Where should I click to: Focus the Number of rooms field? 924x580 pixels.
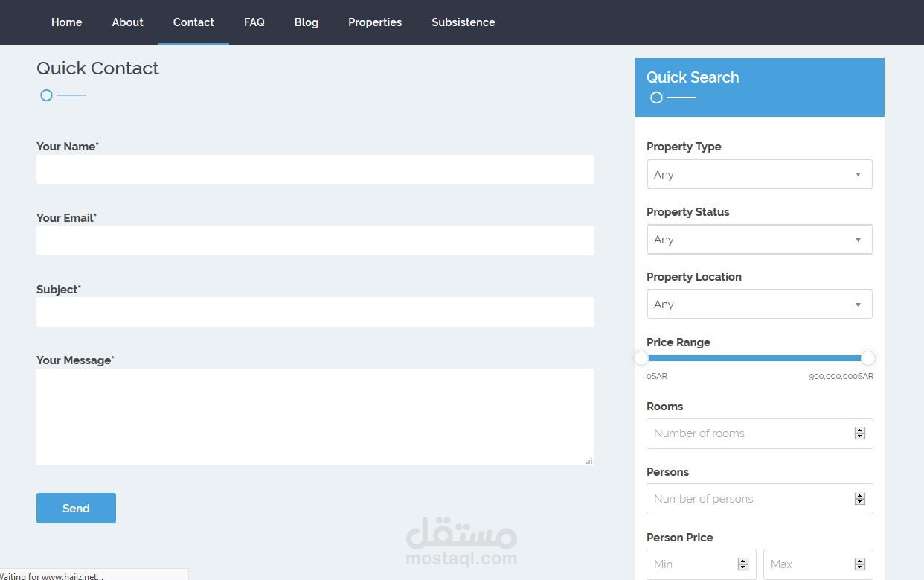760,433
